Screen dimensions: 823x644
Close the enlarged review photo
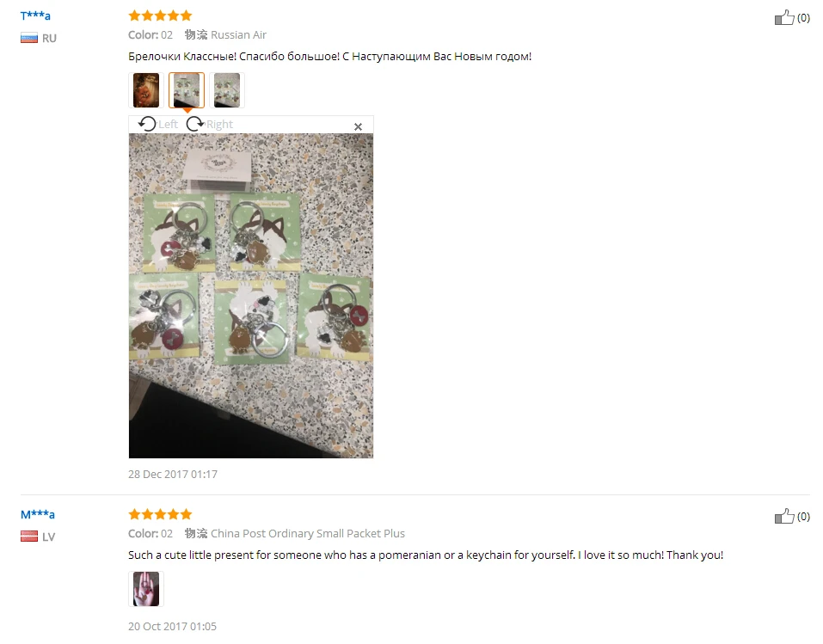click(x=358, y=126)
